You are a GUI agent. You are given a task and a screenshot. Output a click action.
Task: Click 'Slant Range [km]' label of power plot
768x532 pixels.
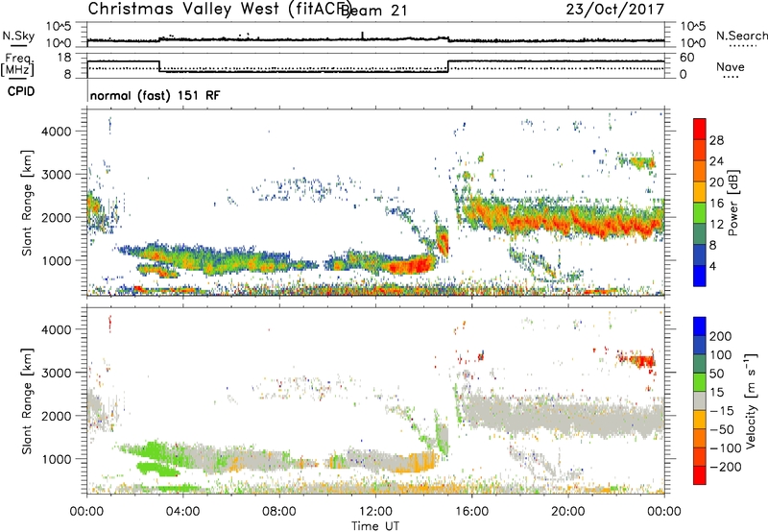[x=27, y=203]
